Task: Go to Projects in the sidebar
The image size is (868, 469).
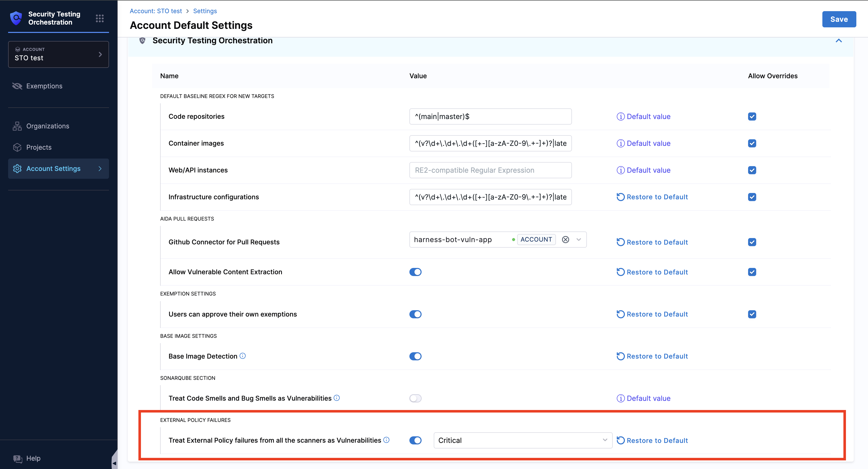Action: click(39, 147)
